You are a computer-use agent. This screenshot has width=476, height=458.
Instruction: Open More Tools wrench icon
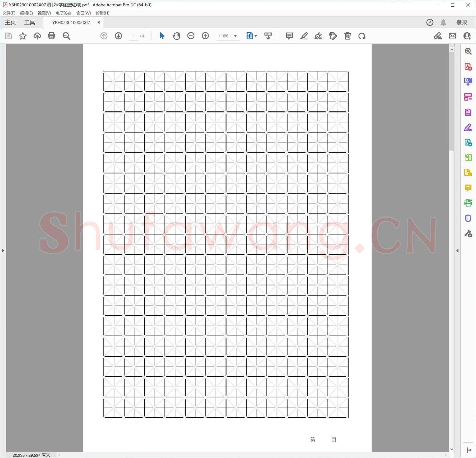coord(468,234)
